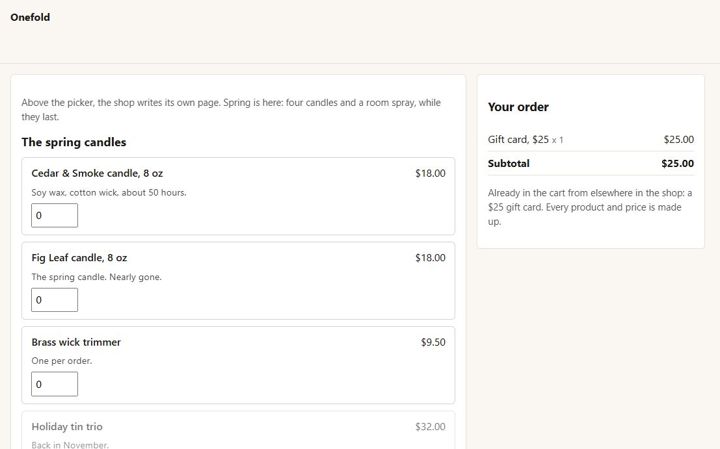Click the "Already in the cart" note

pos(591,207)
